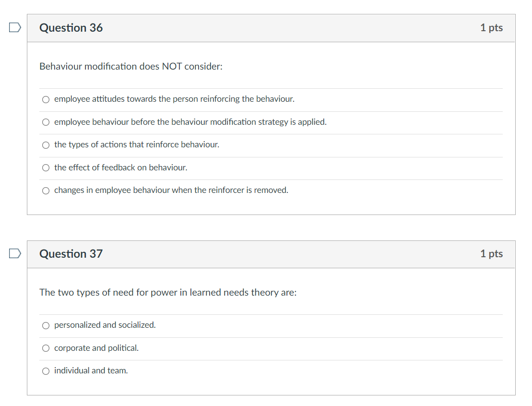The height and width of the screenshot is (406, 532).
Task: Click the answer text 'the effect of feedback on behaviour'
Action: (x=120, y=167)
